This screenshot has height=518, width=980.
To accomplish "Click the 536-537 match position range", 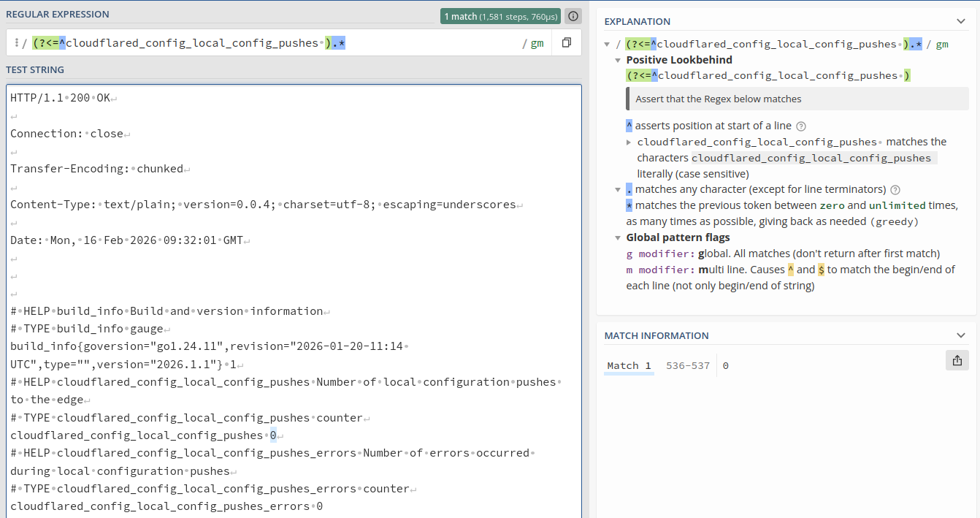I will pos(688,365).
